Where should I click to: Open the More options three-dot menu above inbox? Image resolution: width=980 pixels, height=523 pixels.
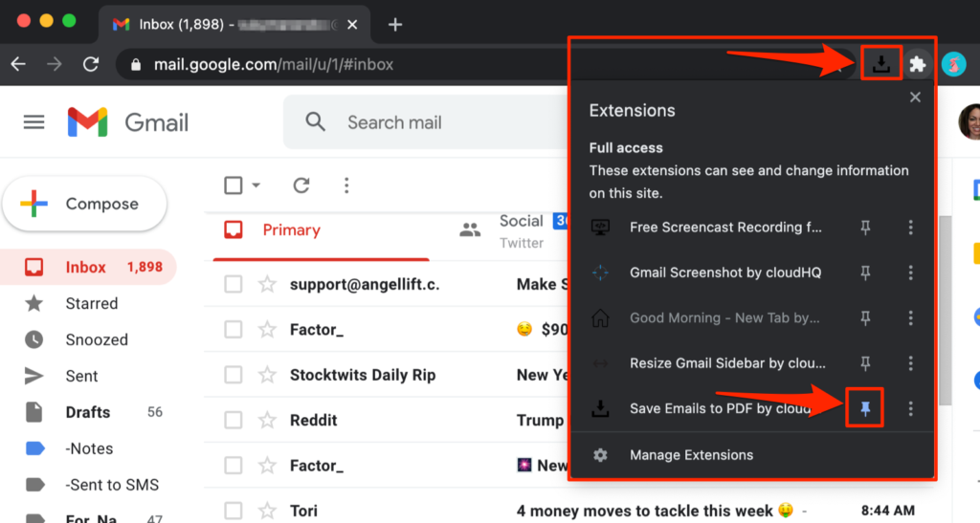click(346, 185)
